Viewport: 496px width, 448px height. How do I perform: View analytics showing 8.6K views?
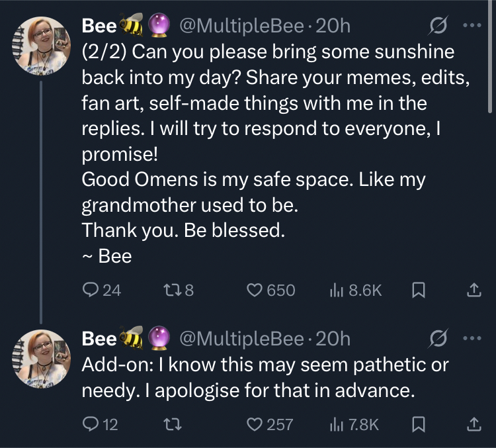tap(337, 289)
